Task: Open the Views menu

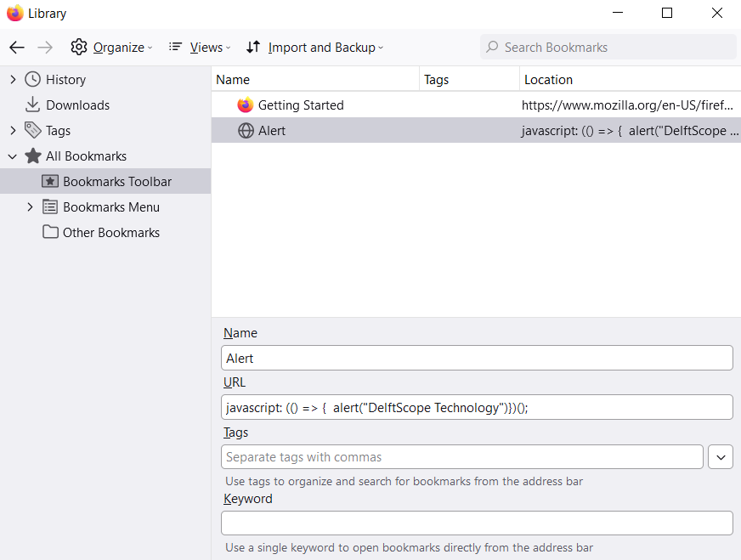Action: coord(195,48)
